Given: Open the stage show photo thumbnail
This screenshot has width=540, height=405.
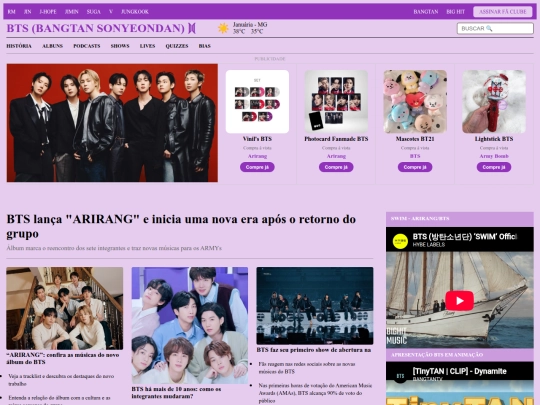Looking at the screenshot, I should pos(315,306).
